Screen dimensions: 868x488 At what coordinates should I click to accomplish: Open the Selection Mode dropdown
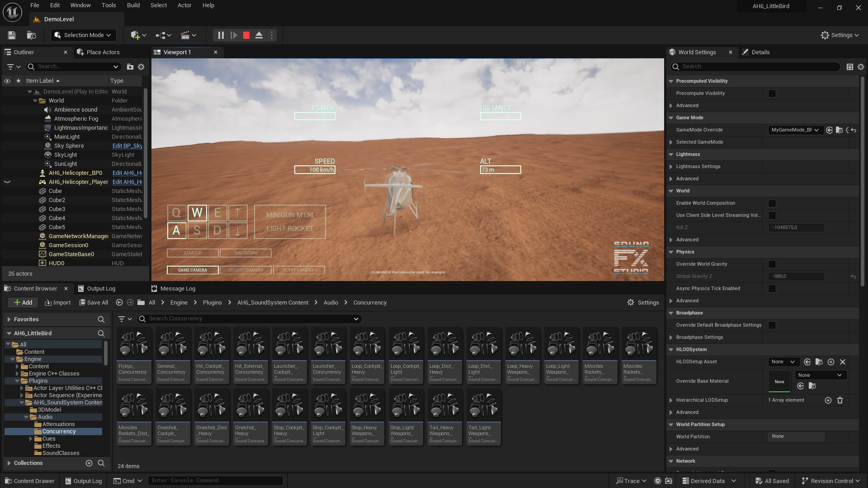point(83,35)
